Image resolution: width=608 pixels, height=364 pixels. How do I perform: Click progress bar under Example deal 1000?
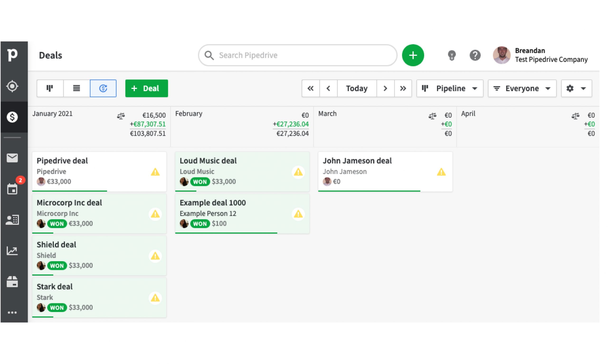(226, 233)
